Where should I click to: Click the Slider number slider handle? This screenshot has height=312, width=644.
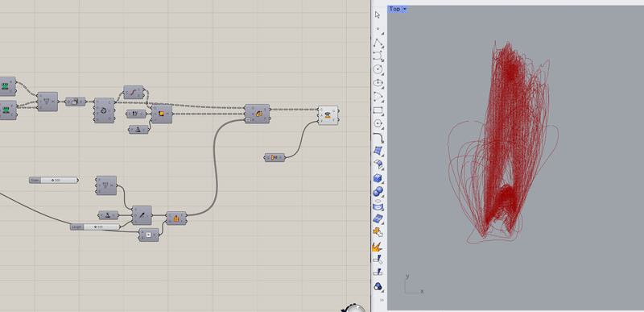53,180
